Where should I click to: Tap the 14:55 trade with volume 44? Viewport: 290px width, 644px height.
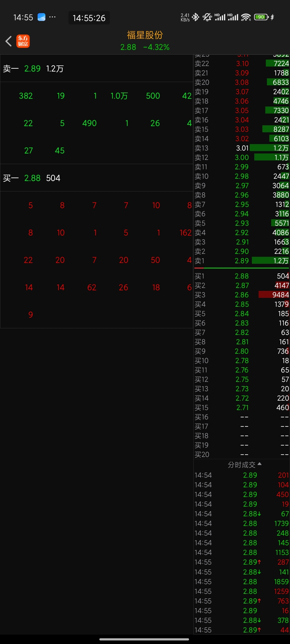point(242,630)
